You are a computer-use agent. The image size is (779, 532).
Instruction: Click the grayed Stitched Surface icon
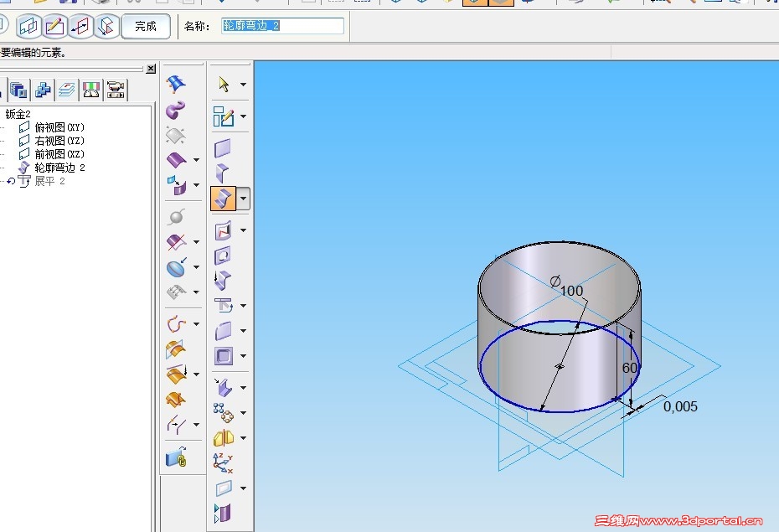(x=176, y=292)
